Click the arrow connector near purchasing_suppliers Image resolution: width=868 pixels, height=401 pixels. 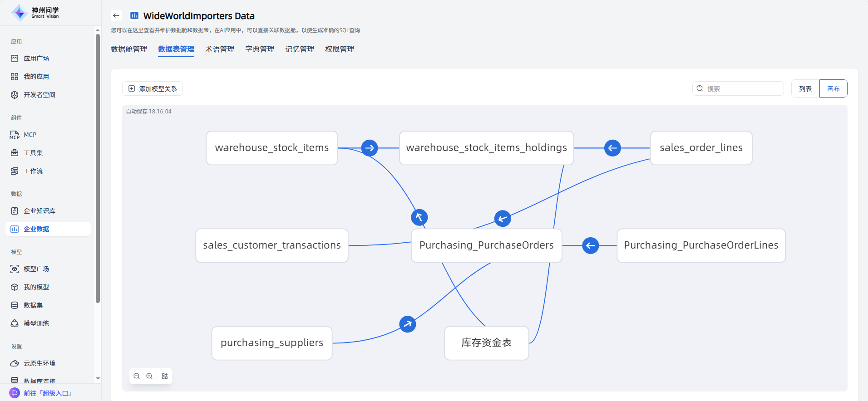pos(407,324)
